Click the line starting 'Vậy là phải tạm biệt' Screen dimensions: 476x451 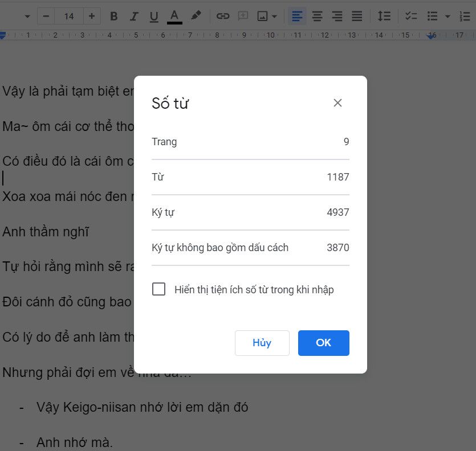68,91
